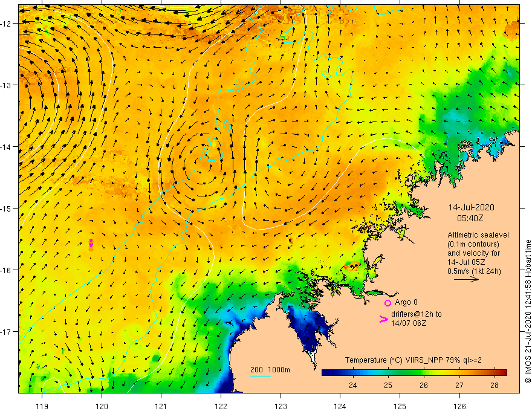This screenshot has height=411, width=532.
Task: Click longitude axis label 120
Action: 102,406
